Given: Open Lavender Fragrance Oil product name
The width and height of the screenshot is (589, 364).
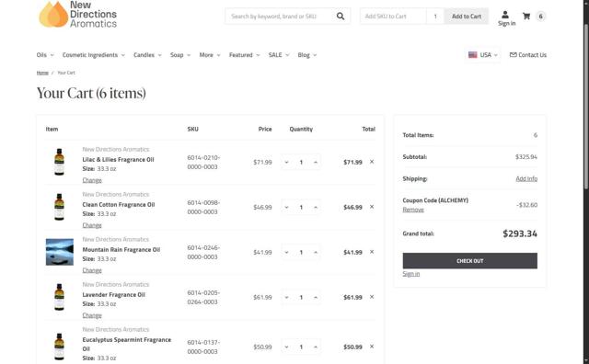Looking at the screenshot, I should (x=114, y=294).
